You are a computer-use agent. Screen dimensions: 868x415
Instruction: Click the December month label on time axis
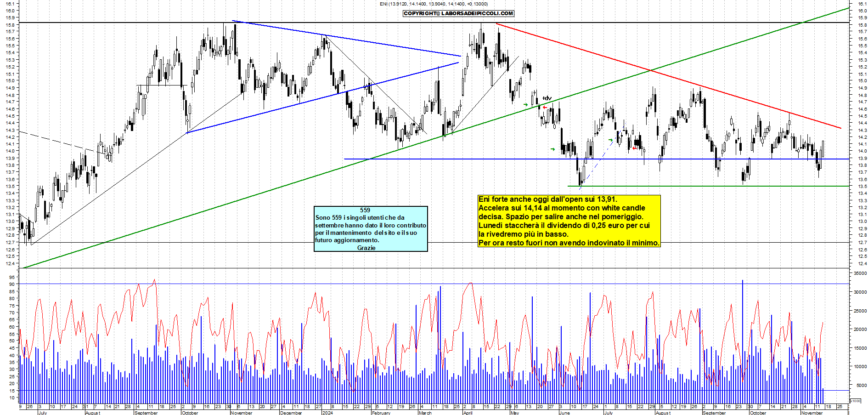291,413
